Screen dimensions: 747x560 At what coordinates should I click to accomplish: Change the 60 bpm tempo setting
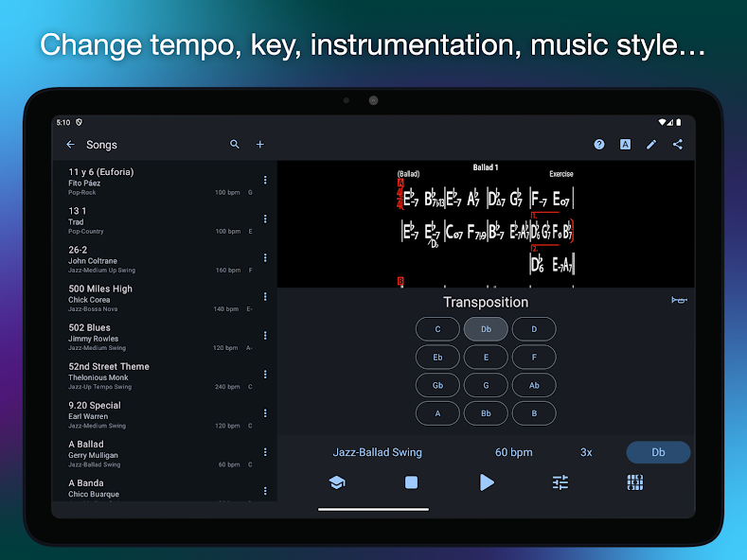[514, 452]
